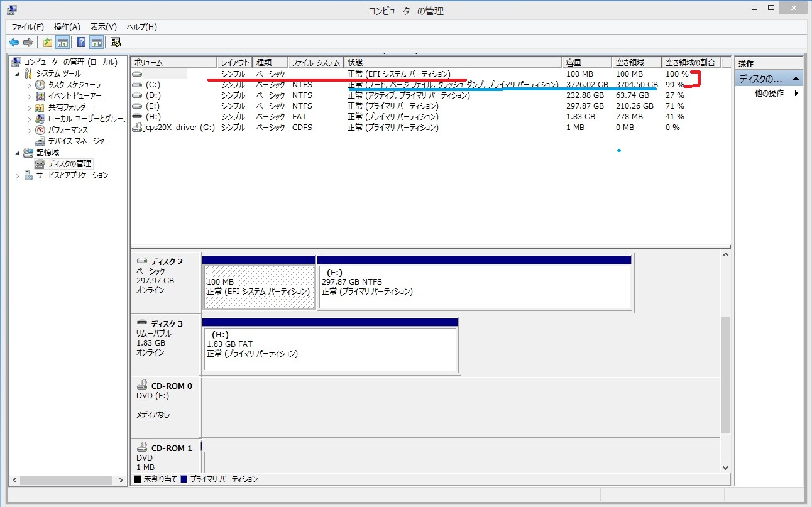The height and width of the screenshot is (507, 812).
Task: Click the コンピューターの管理 (ローカル) root icon
Action: point(17,62)
